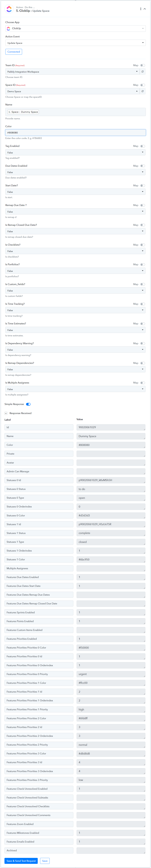Refresh the Space ID list

click(143, 91)
